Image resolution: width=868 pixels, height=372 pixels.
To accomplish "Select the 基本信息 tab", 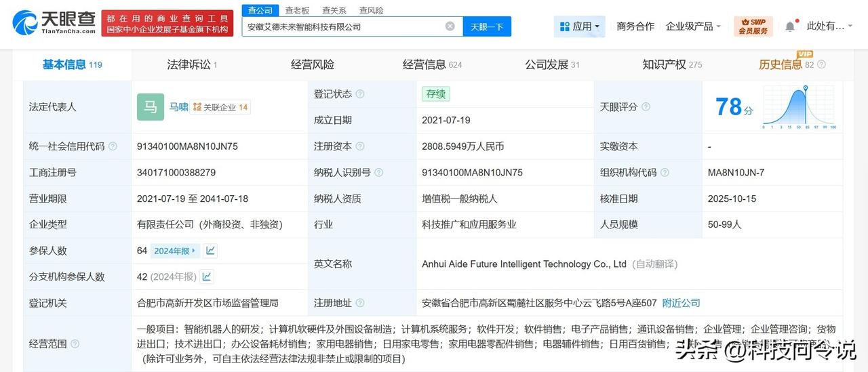I will 72,64.
